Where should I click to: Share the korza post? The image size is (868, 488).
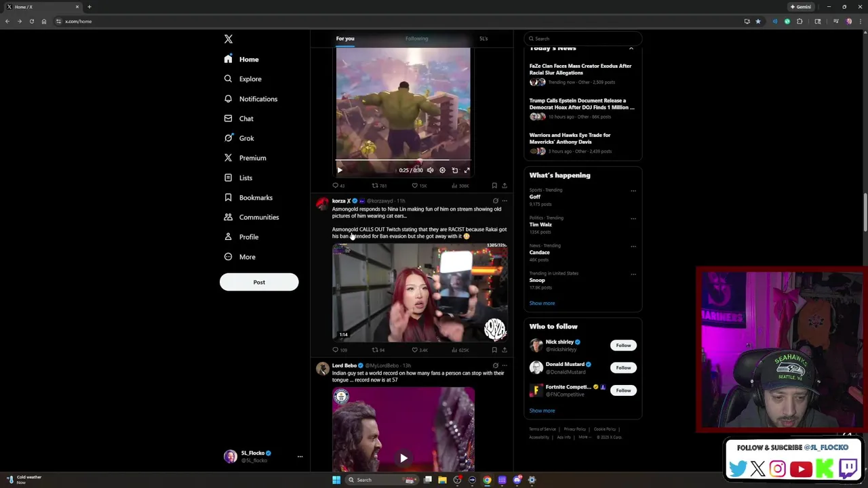(x=504, y=350)
